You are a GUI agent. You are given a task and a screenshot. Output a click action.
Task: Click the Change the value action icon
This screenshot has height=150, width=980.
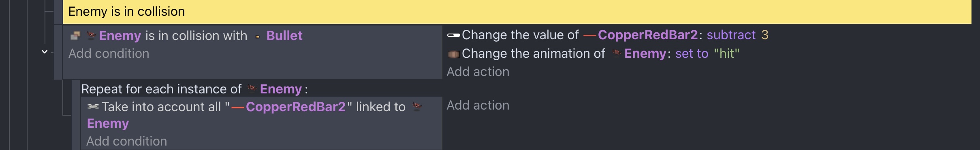tap(453, 35)
